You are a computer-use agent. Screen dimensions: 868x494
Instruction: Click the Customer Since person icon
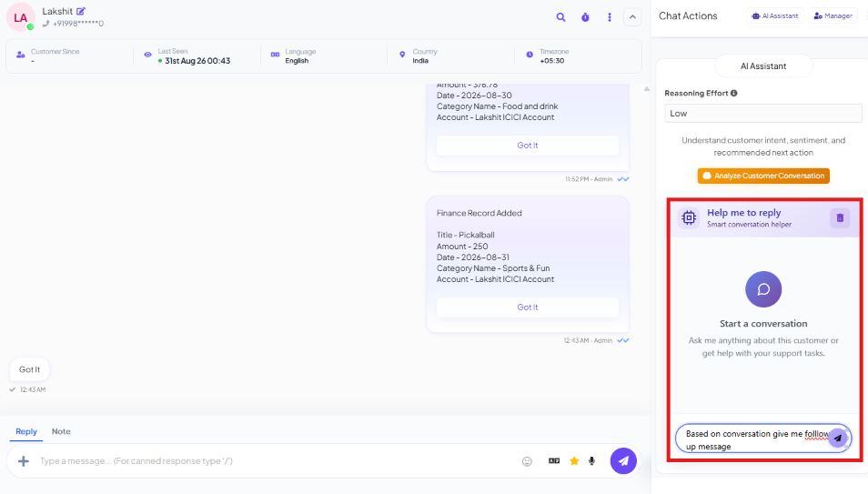coord(21,55)
